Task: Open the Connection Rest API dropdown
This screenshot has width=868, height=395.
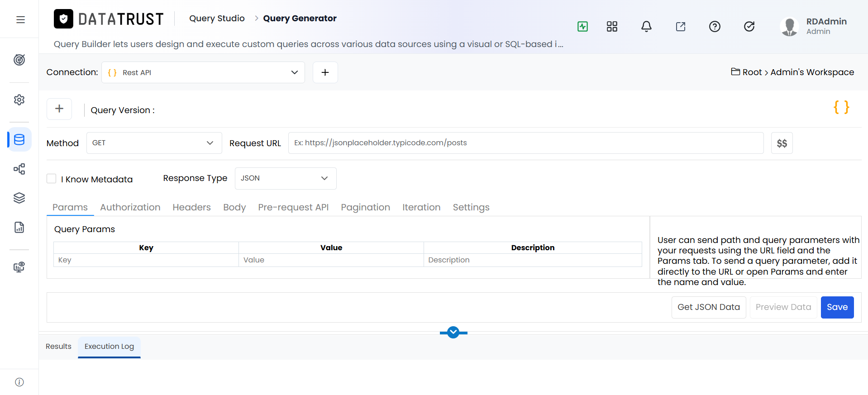Action: (203, 72)
